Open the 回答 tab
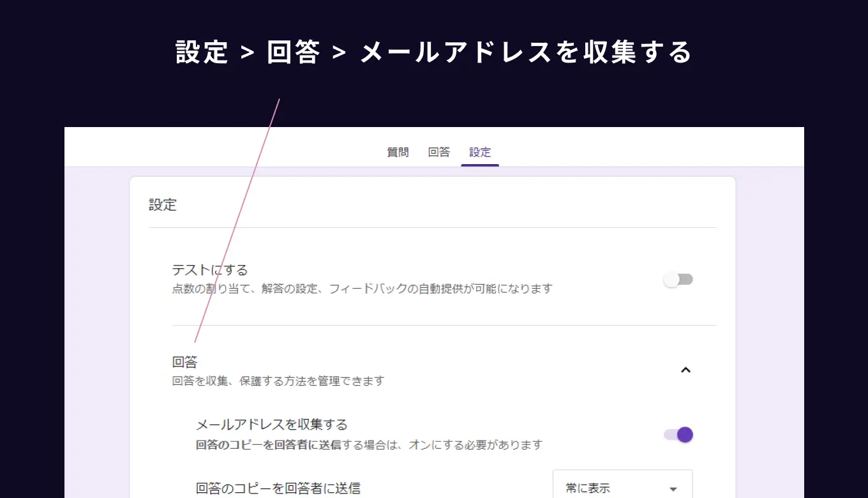The height and width of the screenshot is (498, 868). pos(438,152)
